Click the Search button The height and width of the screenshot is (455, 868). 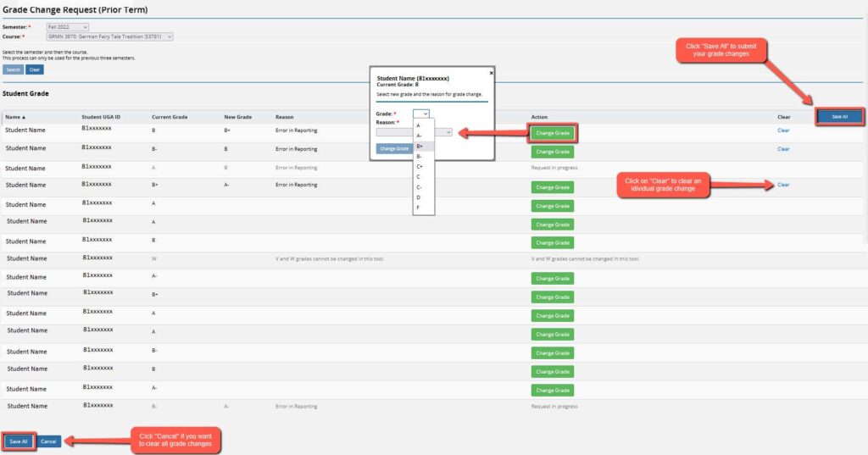click(13, 69)
